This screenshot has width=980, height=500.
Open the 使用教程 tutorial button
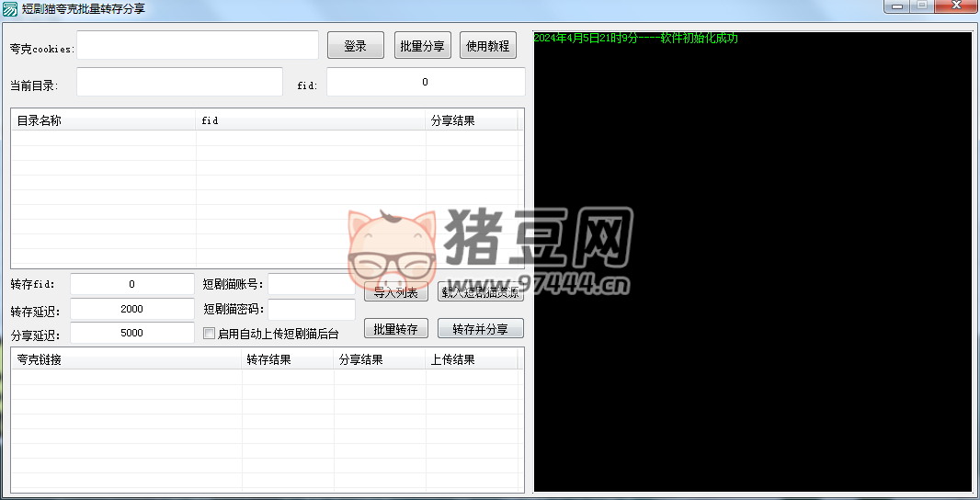click(487, 46)
